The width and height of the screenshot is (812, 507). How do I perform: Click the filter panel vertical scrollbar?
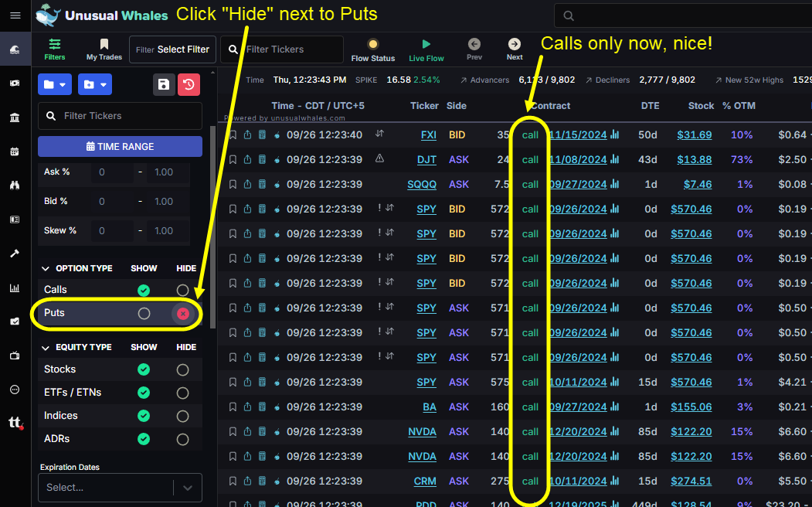212,226
